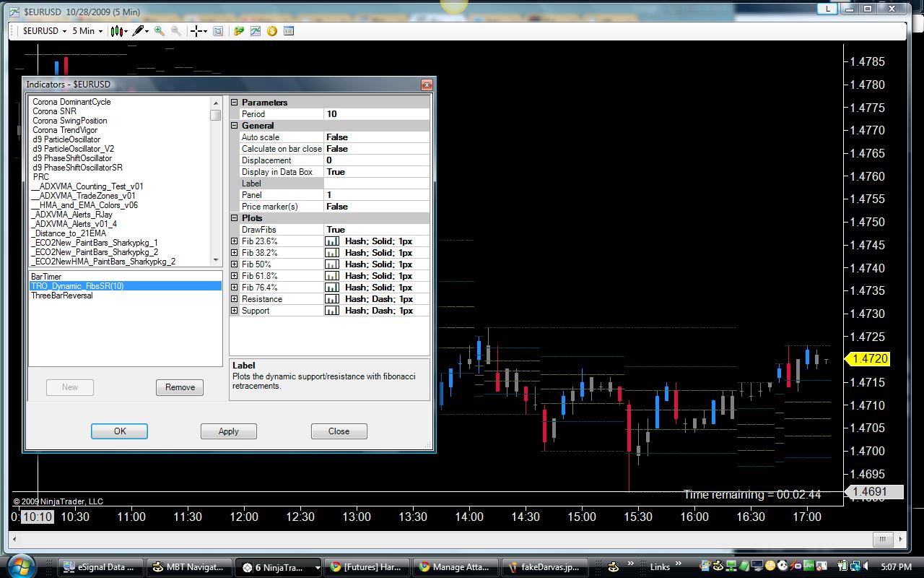Click Apply in the Indicators dialog

pyautogui.click(x=229, y=431)
